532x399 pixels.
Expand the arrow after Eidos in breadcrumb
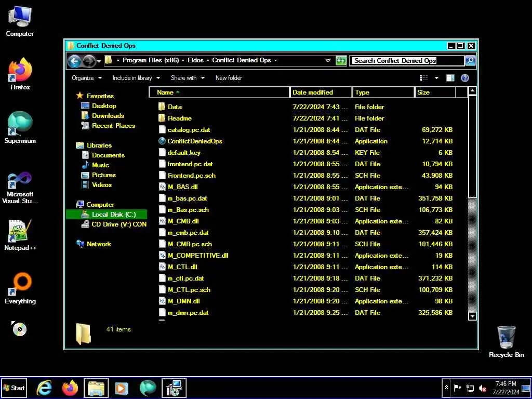(208, 60)
